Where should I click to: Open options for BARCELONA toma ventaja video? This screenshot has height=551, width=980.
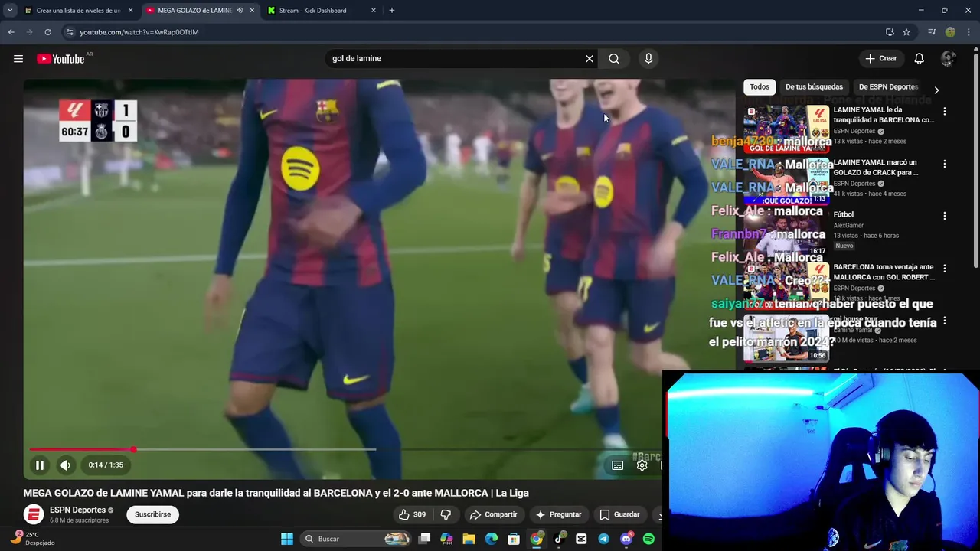click(x=944, y=269)
